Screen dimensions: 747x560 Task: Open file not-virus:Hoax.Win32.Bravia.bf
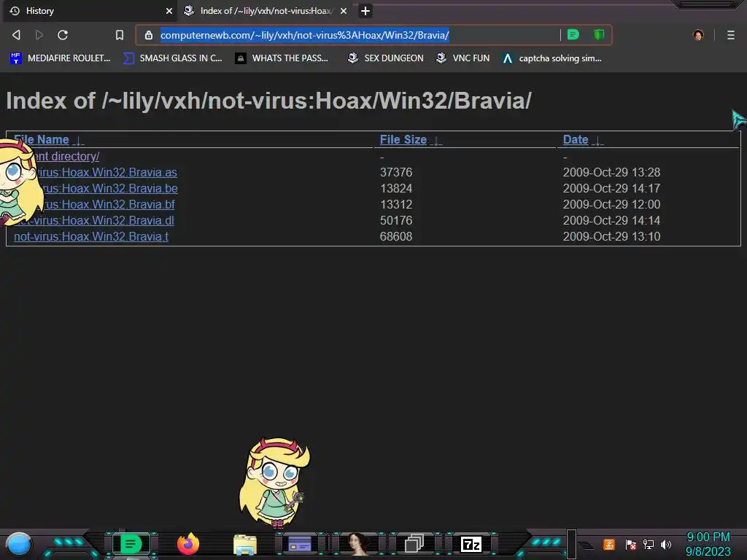pos(109,204)
